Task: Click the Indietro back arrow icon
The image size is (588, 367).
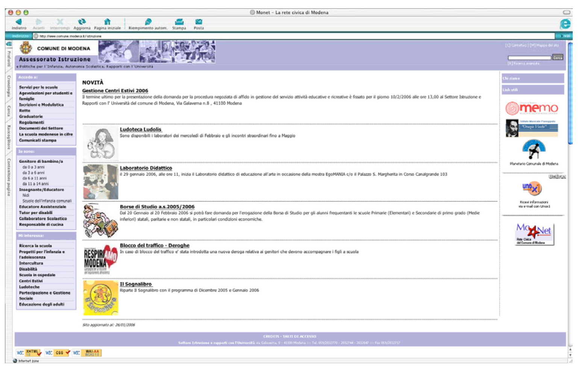Action: tap(18, 22)
